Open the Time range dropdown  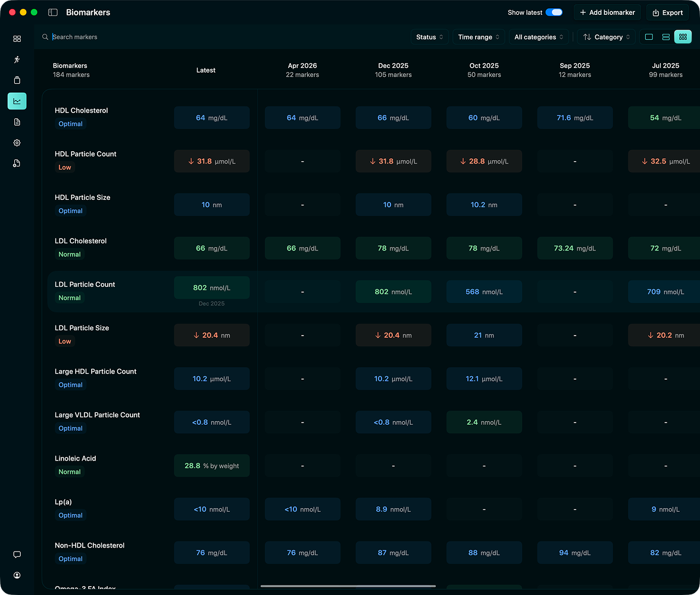coord(479,37)
